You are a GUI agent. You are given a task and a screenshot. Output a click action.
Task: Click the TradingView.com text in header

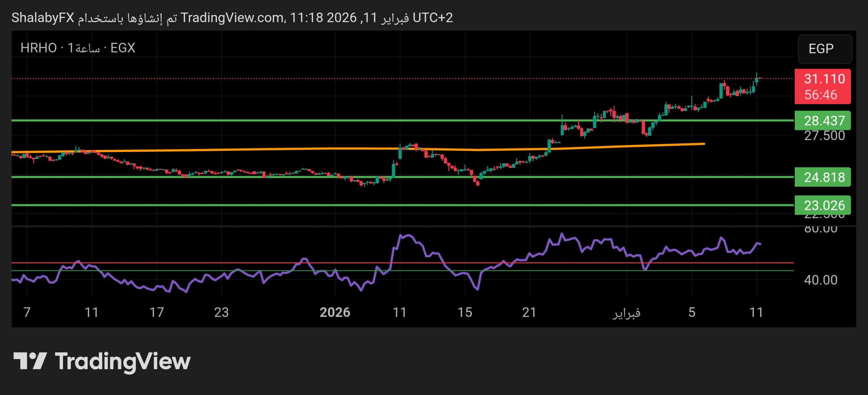232,18
